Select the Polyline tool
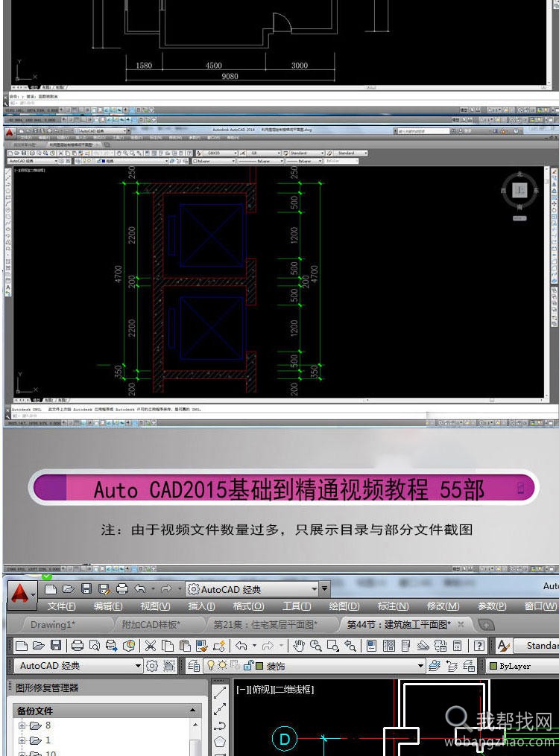The image size is (559, 756). click(x=220, y=725)
